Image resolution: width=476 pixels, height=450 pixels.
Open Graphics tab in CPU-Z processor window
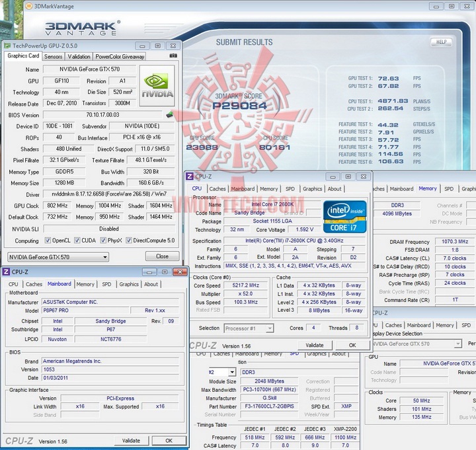pos(312,189)
